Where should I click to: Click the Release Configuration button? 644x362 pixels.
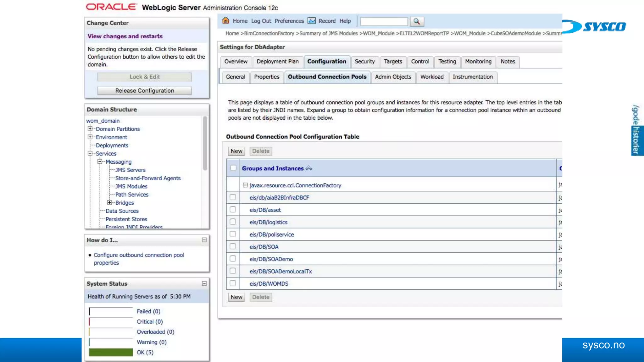click(x=144, y=91)
